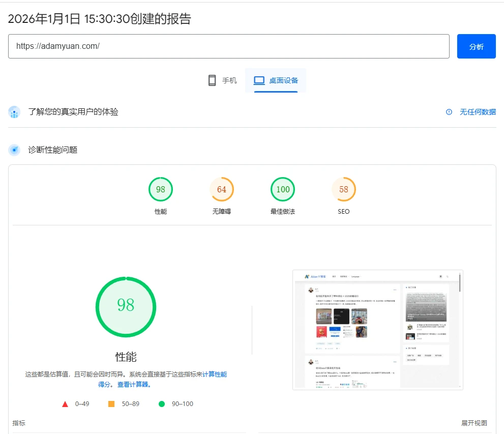Click the info icon beside 无任何数据
504x434 pixels.
pyautogui.click(x=449, y=112)
